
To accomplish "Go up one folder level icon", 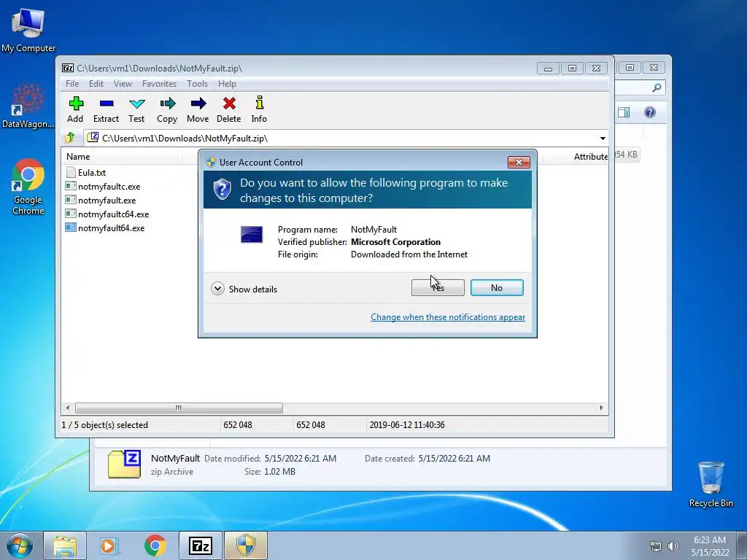I will (x=70, y=138).
